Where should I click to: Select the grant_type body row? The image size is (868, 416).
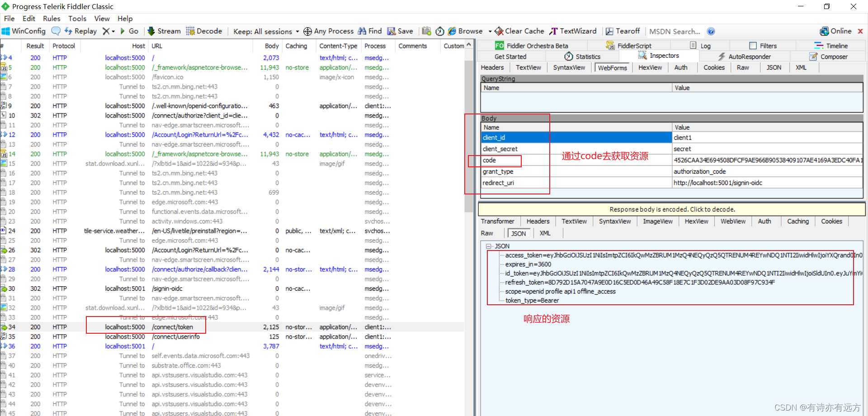click(x=672, y=171)
